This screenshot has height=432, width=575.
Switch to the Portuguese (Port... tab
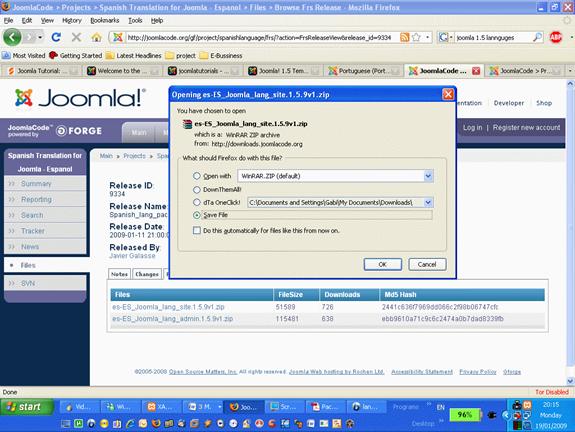click(364, 71)
